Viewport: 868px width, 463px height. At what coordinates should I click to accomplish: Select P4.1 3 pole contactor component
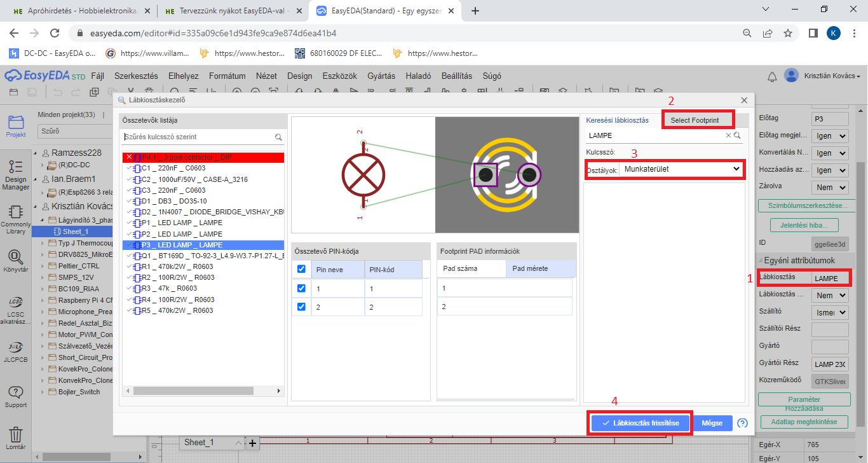click(203, 157)
